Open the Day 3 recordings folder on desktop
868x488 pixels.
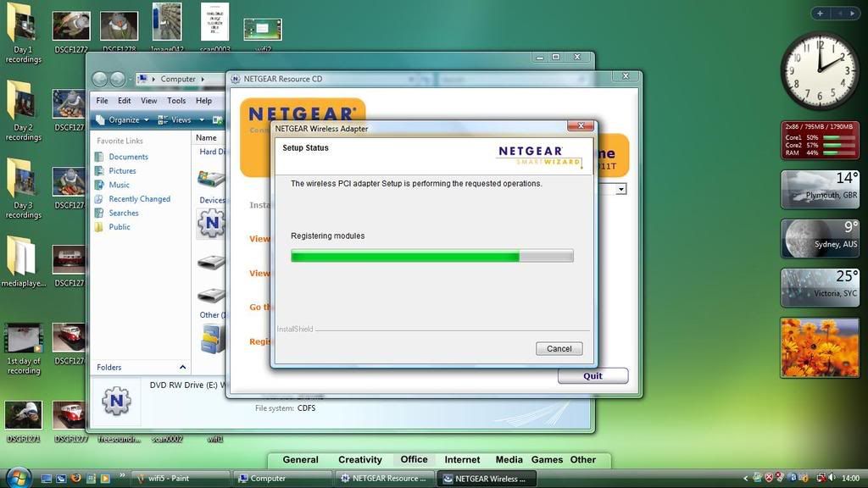point(22,189)
